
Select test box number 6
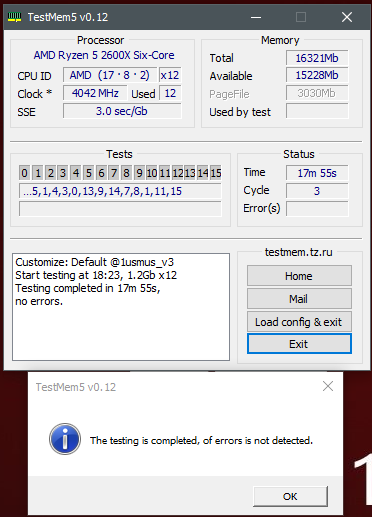coord(101,173)
